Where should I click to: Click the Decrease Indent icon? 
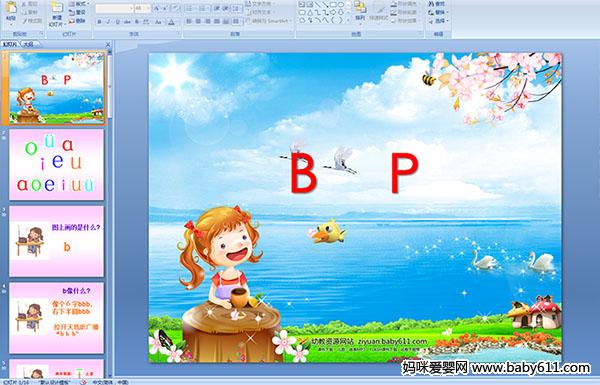[217, 8]
